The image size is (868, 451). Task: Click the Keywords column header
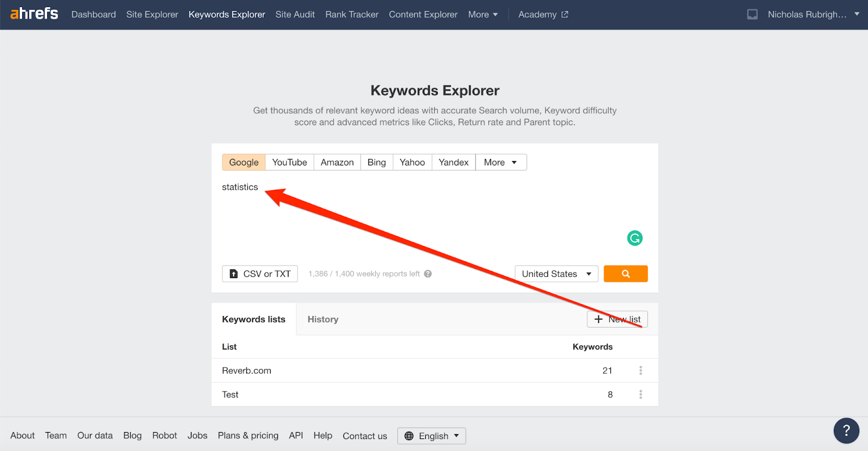tap(592, 347)
